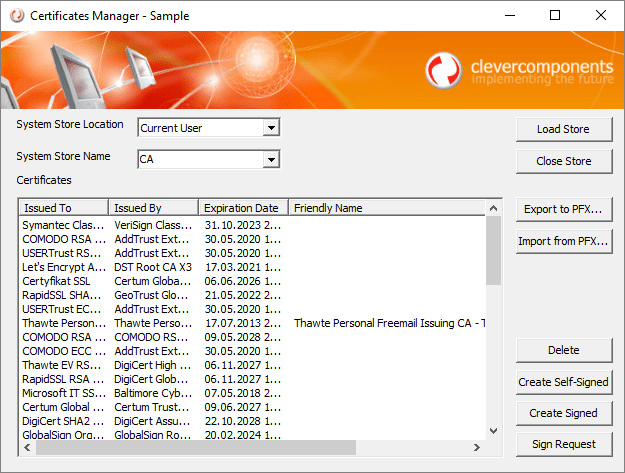625x473 pixels.
Task: Click the Clever Components logo icon
Action: click(x=444, y=71)
